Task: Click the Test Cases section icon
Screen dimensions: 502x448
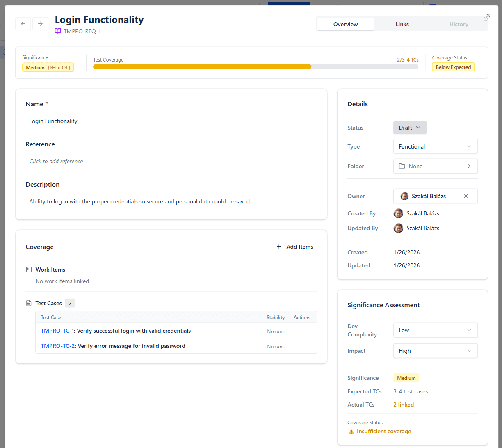Action: (28, 303)
